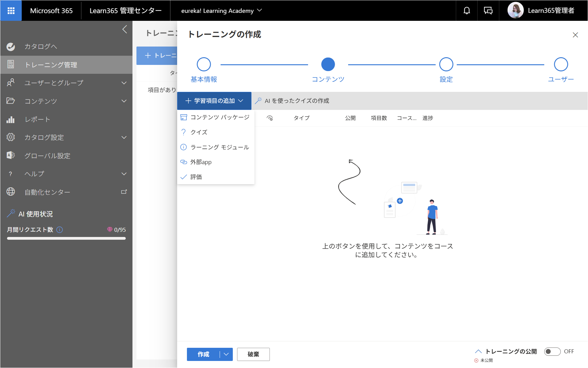588x368 pixels.
Task: Click the 進捗 column header
Action: click(428, 118)
